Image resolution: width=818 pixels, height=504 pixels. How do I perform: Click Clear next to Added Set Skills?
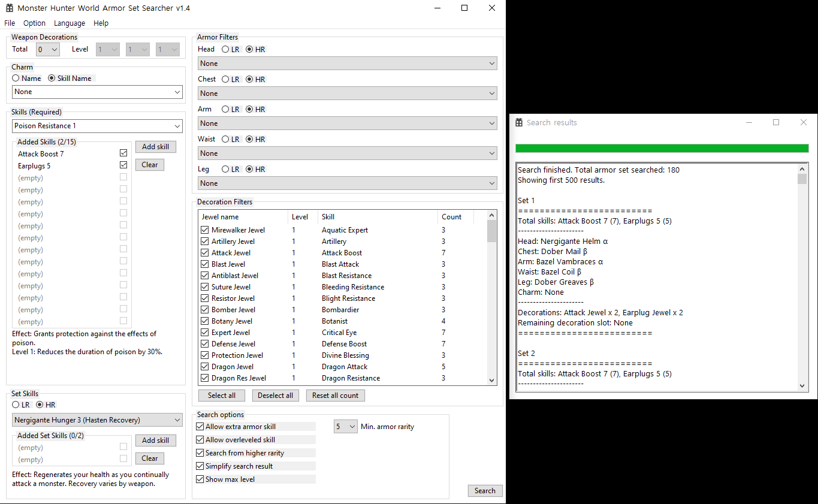pyautogui.click(x=150, y=458)
